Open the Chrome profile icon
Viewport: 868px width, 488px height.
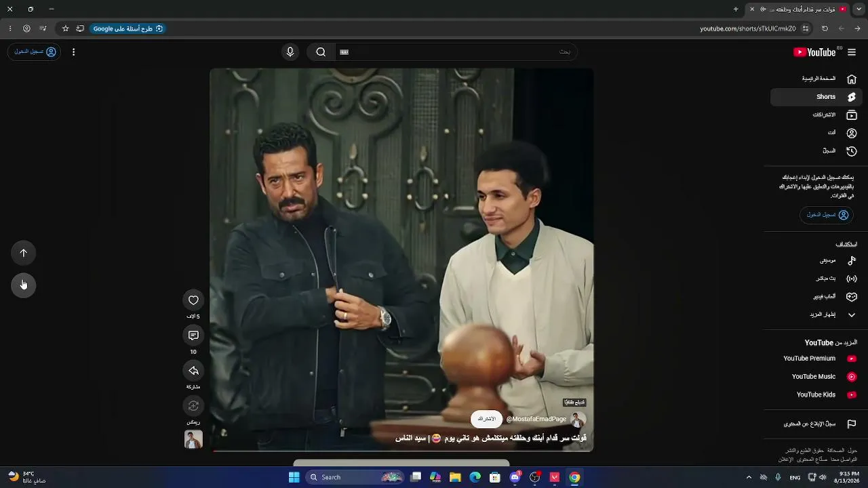coord(26,28)
